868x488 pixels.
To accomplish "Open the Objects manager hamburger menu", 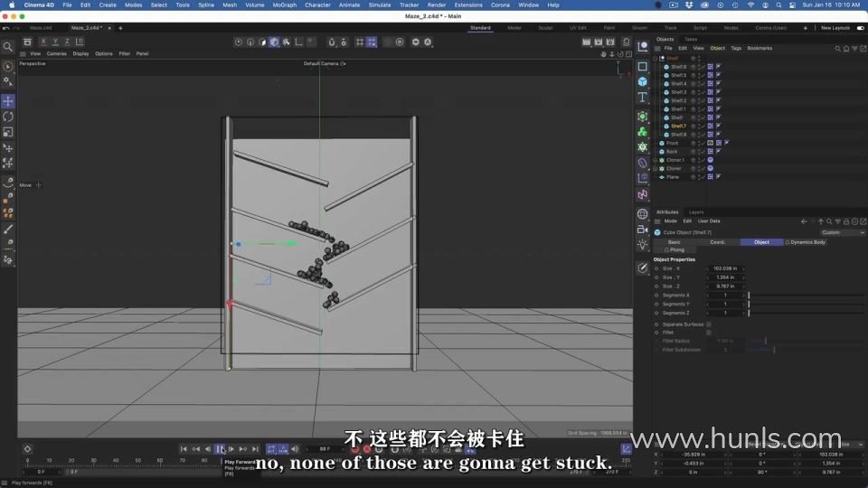I will 657,49.
